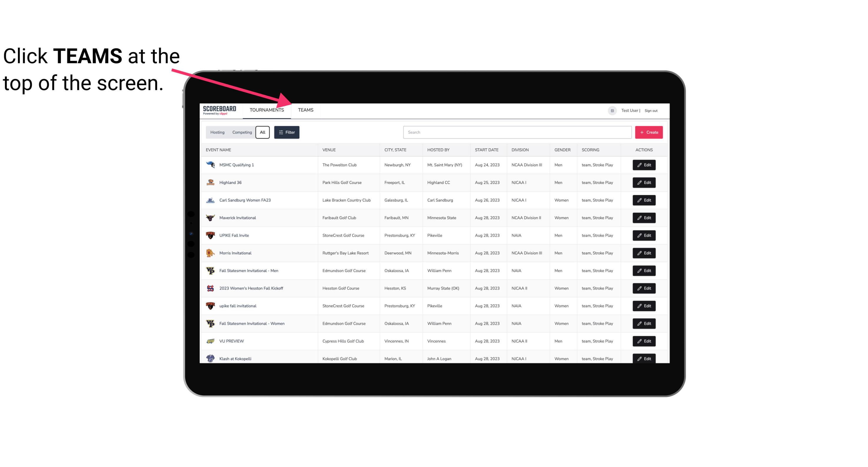Click the Edit icon for Morris Invitational
Image resolution: width=868 pixels, height=467 pixels.
click(644, 253)
